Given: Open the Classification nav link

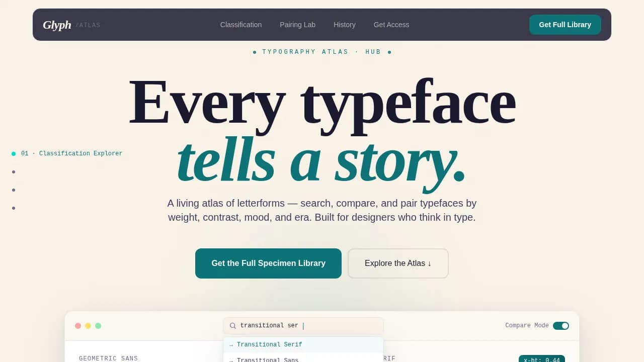Looking at the screenshot, I should point(241,25).
